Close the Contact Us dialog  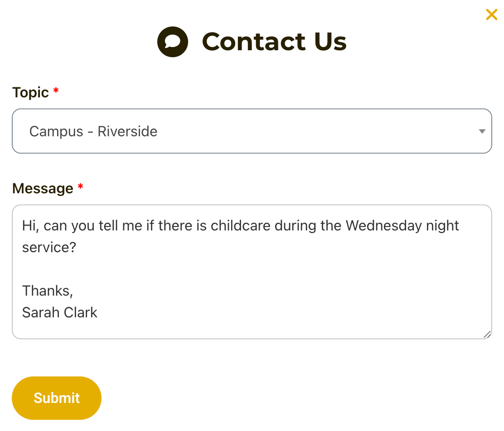[x=491, y=14]
